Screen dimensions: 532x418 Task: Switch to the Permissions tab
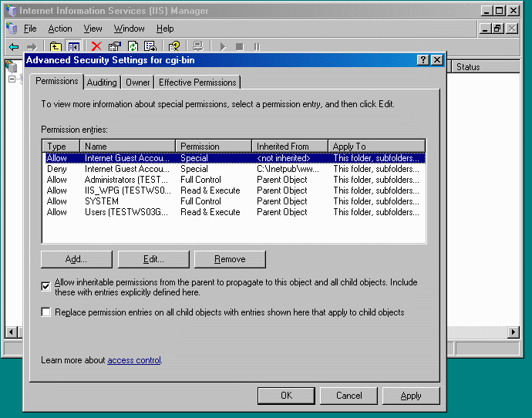[56, 81]
